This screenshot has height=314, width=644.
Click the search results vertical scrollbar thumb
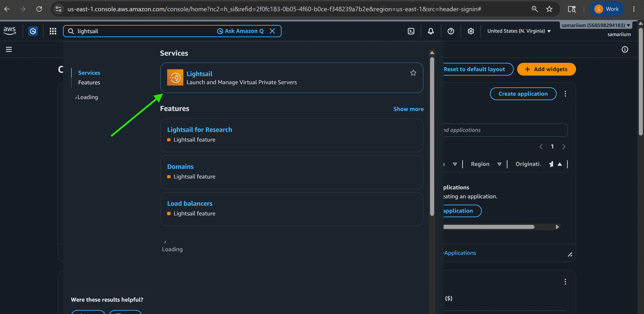point(432,136)
